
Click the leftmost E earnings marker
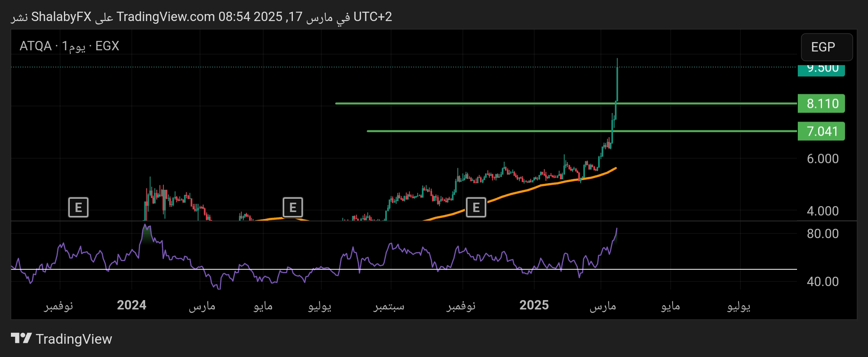(78, 207)
